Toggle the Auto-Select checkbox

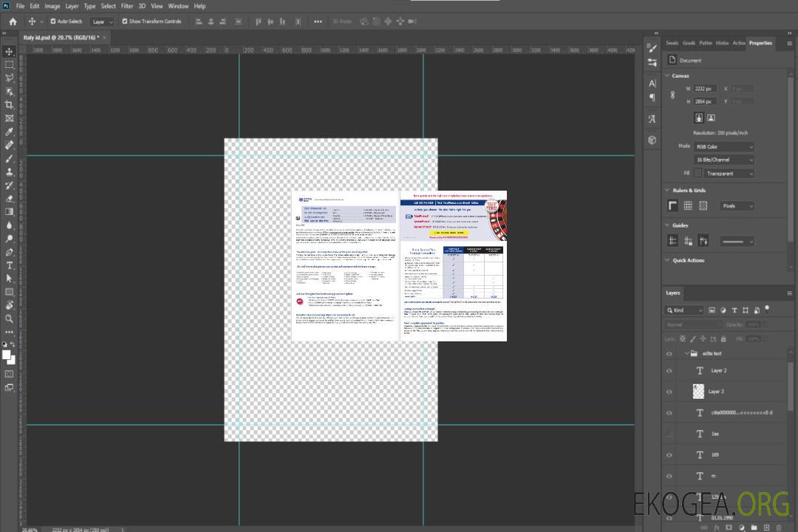52,21
